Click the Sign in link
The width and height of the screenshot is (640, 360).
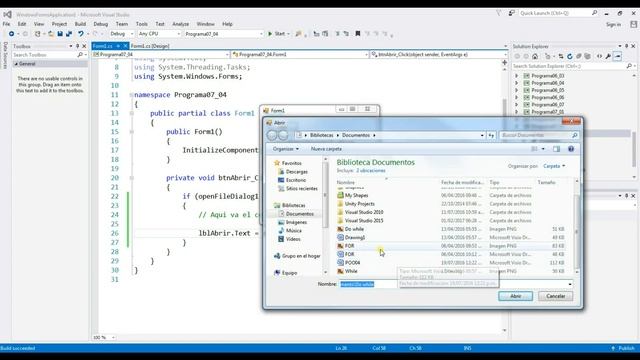pyautogui.click(x=613, y=24)
